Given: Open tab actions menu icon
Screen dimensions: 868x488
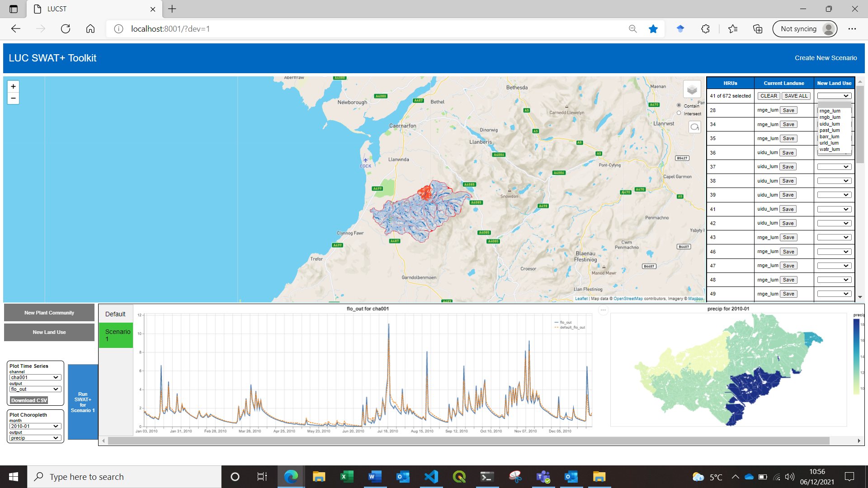Looking at the screenshot, I should pos(14,9).
